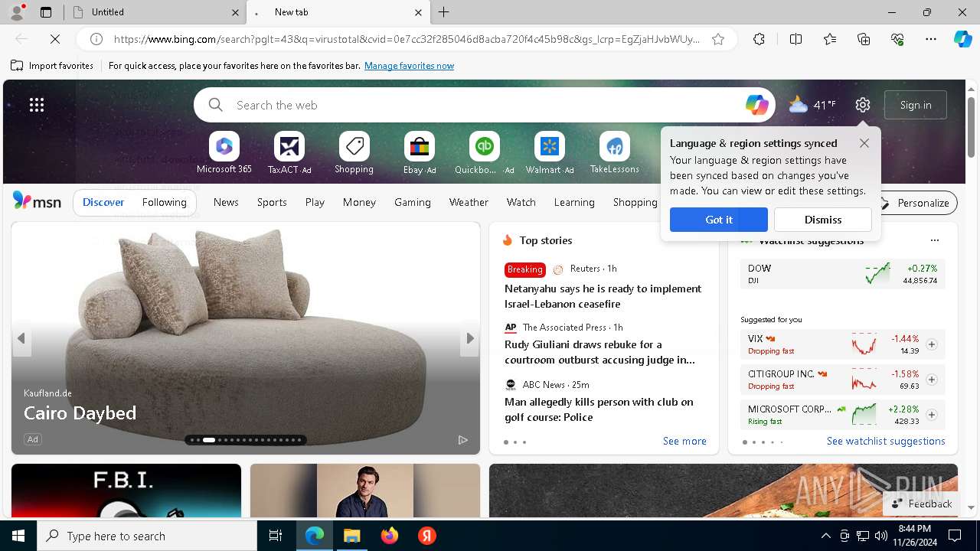The height and width of the screenshot is (551, 980).
Task: Open the Shopping quick link tile
Action: [x=354, y=153]
